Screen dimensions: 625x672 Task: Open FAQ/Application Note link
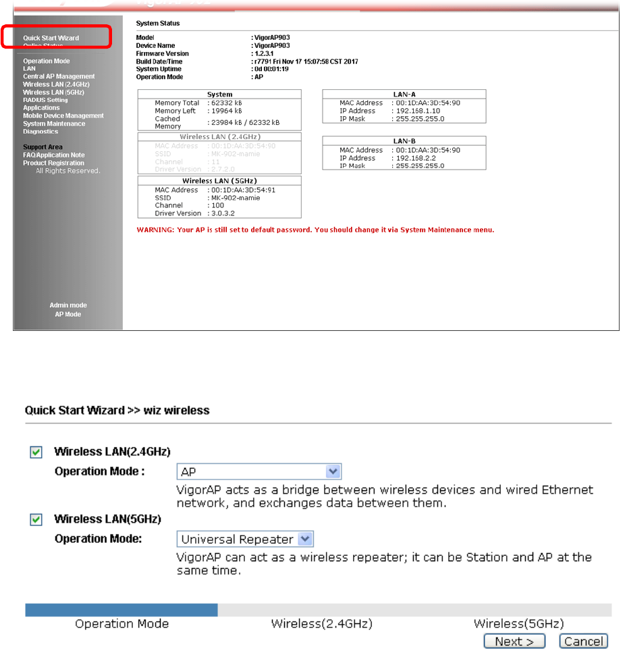point(53,155)
